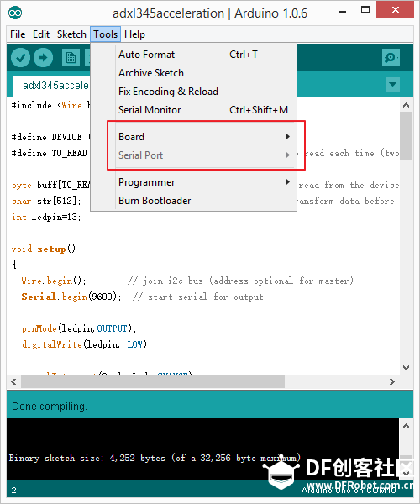Click the Arduino logo in title bar
The image size is (420, 504).
(15, 13)
